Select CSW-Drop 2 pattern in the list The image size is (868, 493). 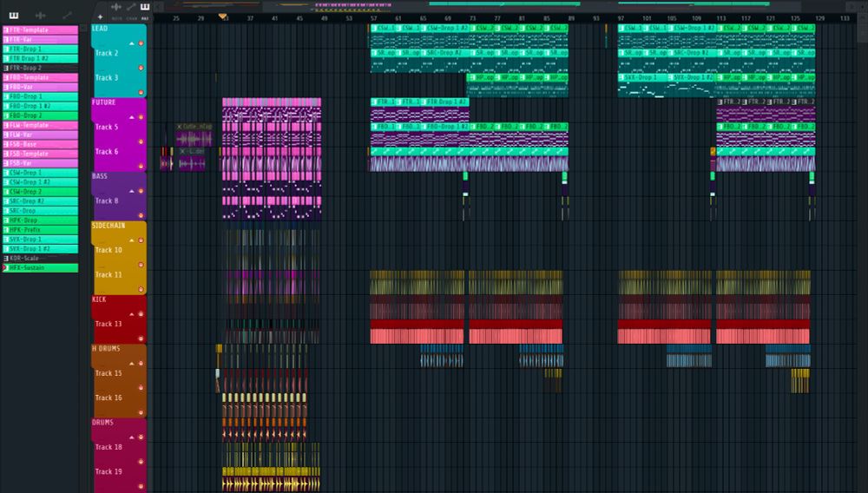41,192
